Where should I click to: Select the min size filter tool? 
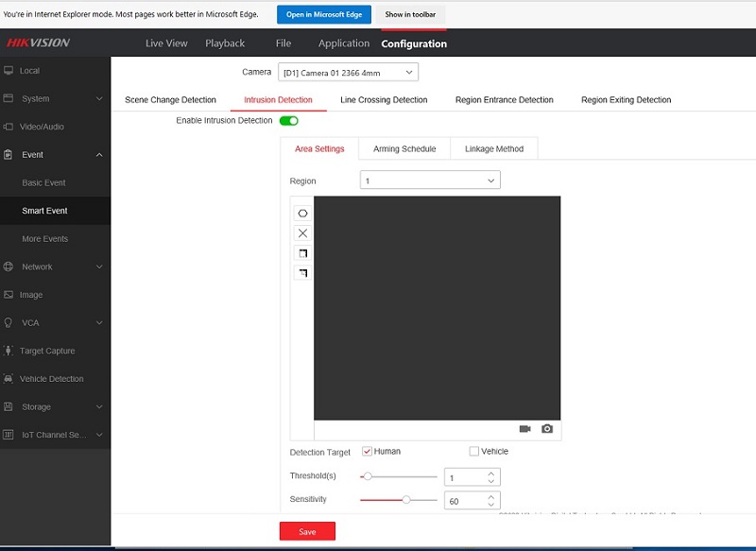tap(302, 273)
